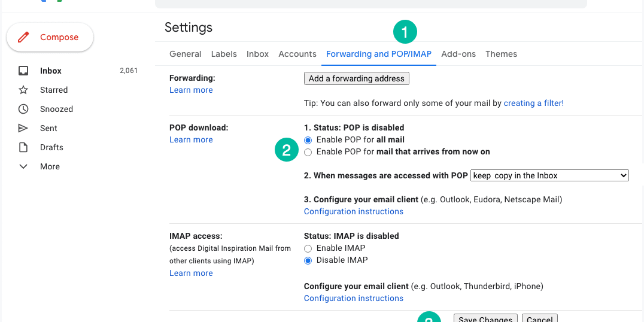Screen dimensions: 644x322
Task: Click the Save Changes button
Action: (x=485, y=320)
